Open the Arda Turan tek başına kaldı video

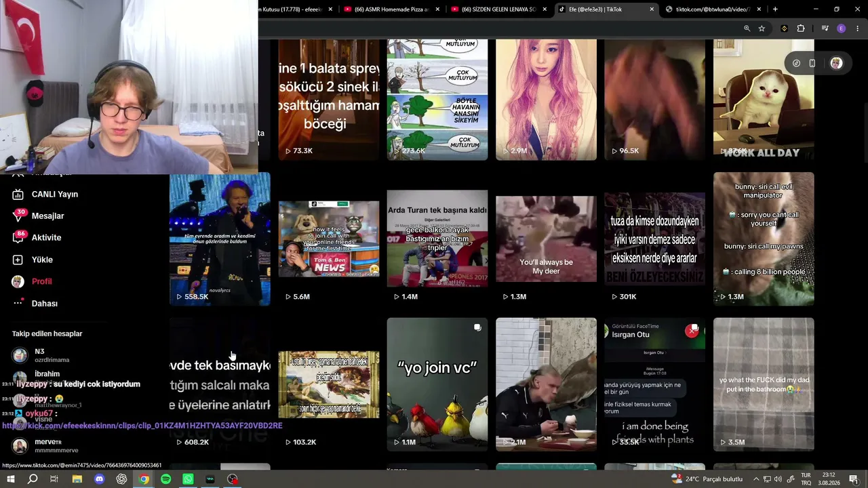click(437, 239)
